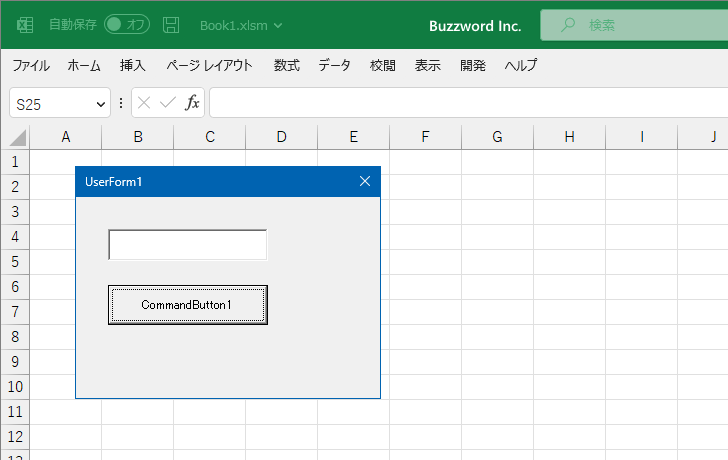Click the formula bar cancel X icon
This screenshot has width=728, height=460.
tap(144, 103)
